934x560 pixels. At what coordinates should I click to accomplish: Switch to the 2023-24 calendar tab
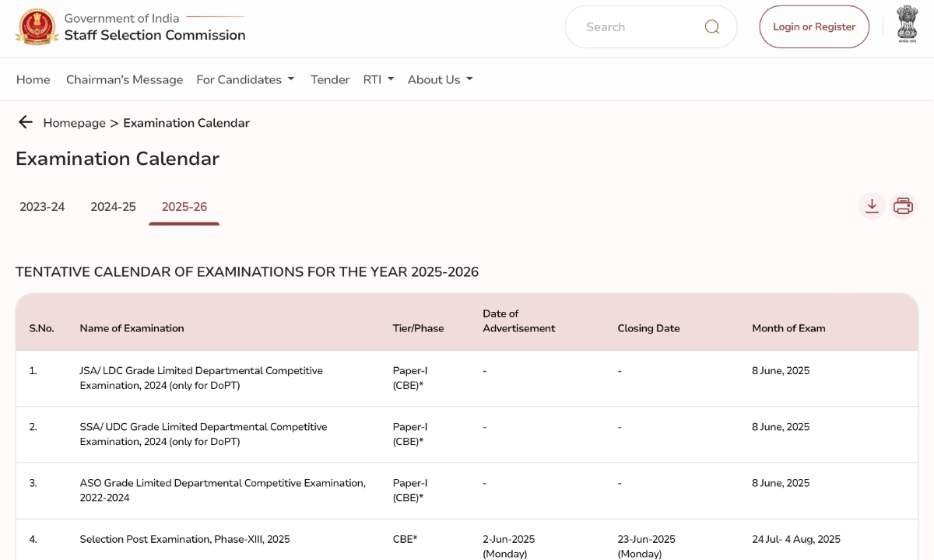42,206
